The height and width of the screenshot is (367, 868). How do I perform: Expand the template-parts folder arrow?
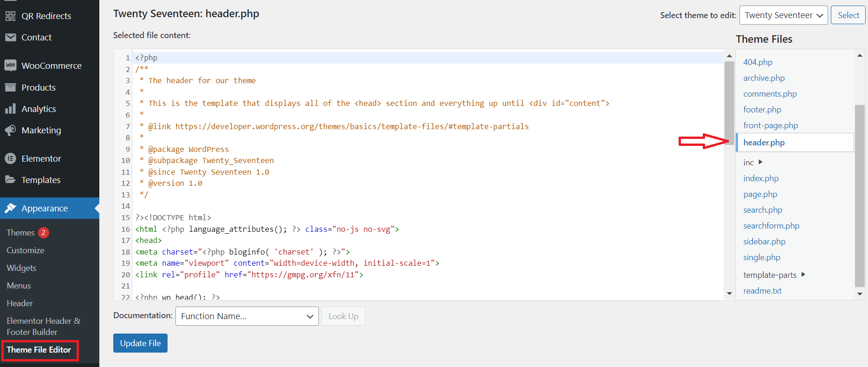point(803,274)
